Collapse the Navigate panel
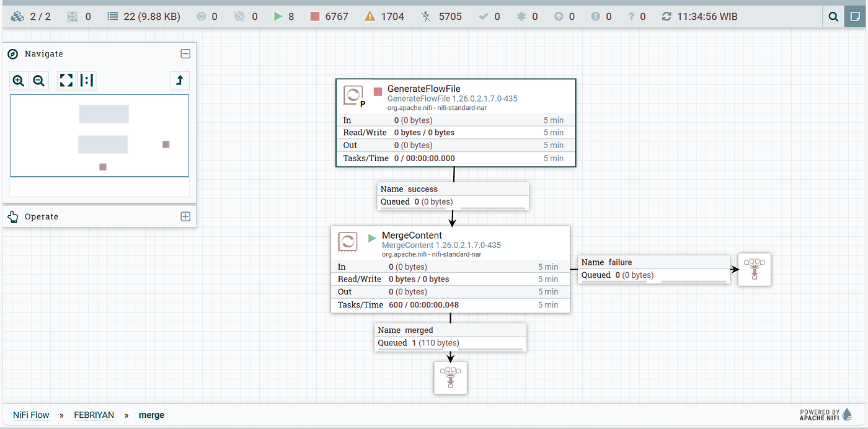Image resolution: width=868 pixels, height=429 pixels. coord(185,54)
